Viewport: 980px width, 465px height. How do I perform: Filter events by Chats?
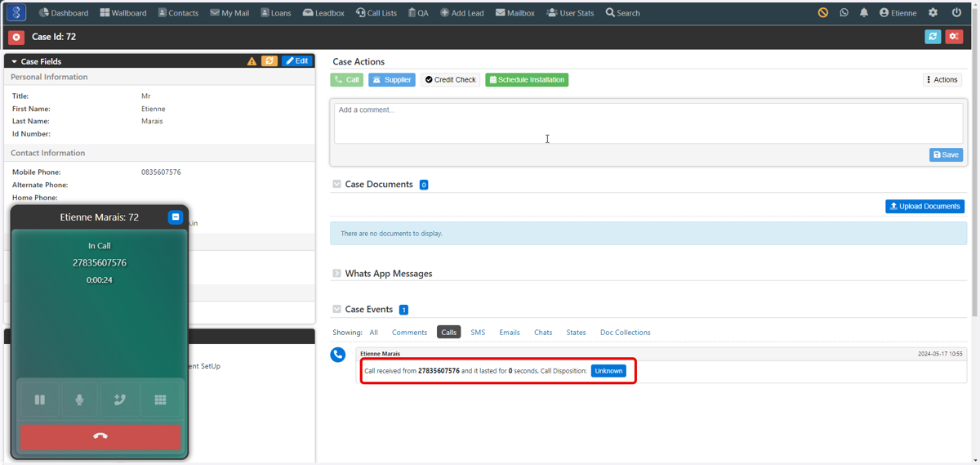coord(543,333)
